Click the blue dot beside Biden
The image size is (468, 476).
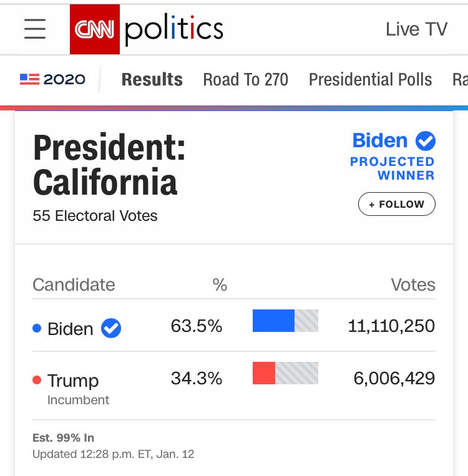coord(37,328)
